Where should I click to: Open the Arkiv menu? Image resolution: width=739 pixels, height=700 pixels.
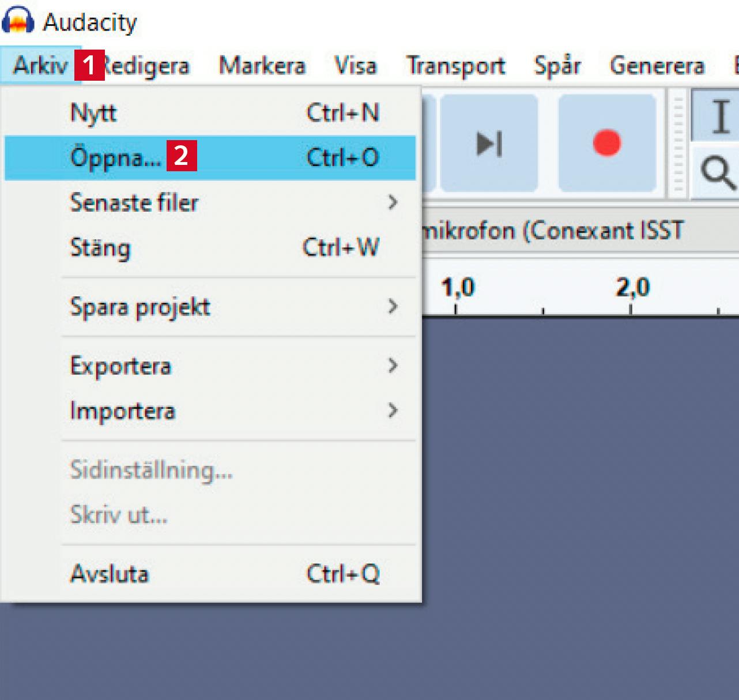[40, 66]
